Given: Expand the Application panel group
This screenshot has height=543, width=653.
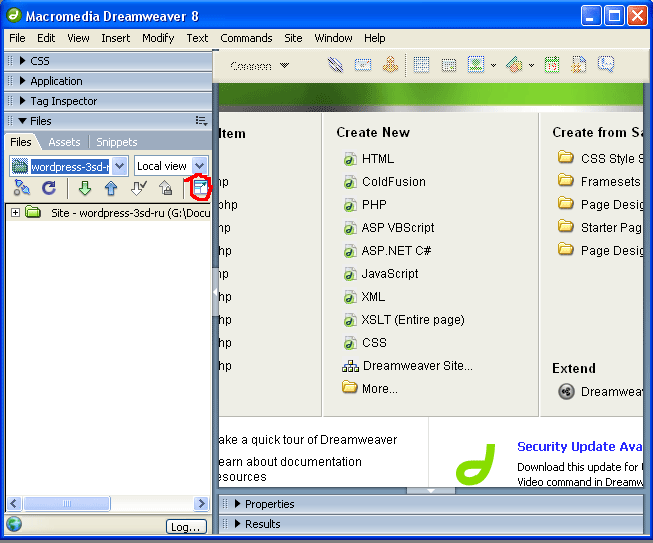Looking at the screenshot, I should point(23,81).
